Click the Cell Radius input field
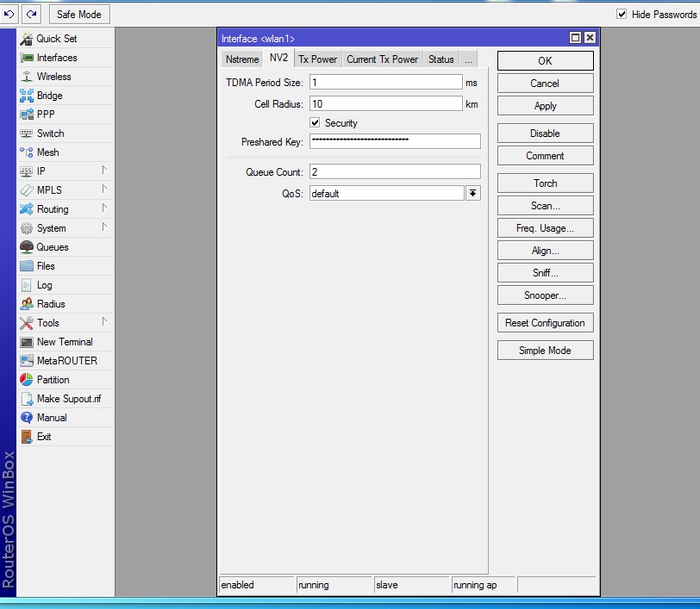The height and width of the screenshot is (609, 700). 385,104
